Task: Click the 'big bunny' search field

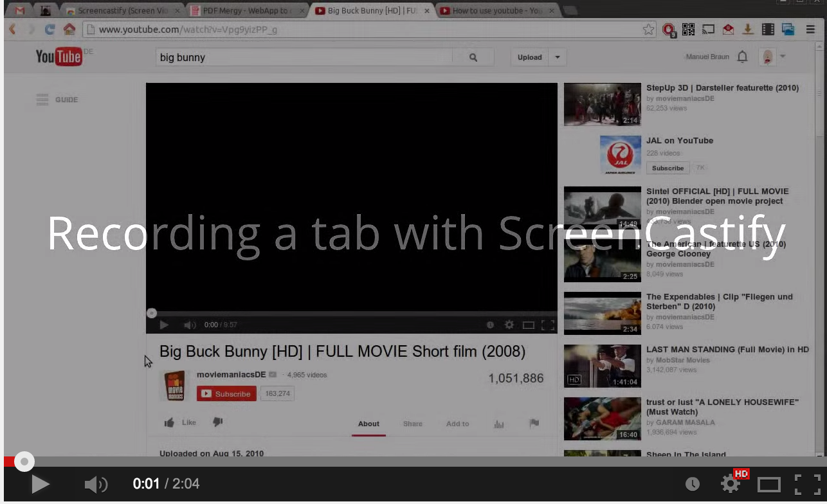Action: (x=304, y=57)
